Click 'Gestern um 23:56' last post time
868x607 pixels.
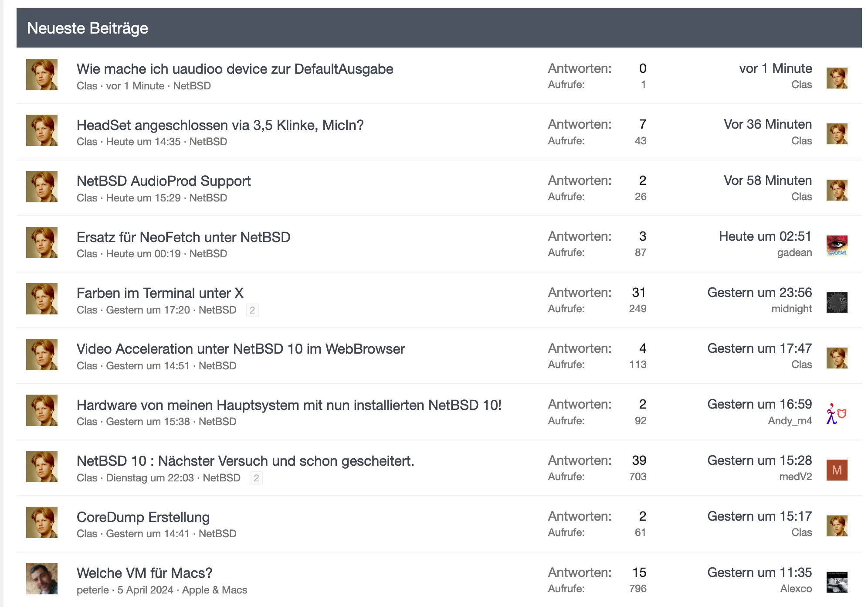coord(759,293)
